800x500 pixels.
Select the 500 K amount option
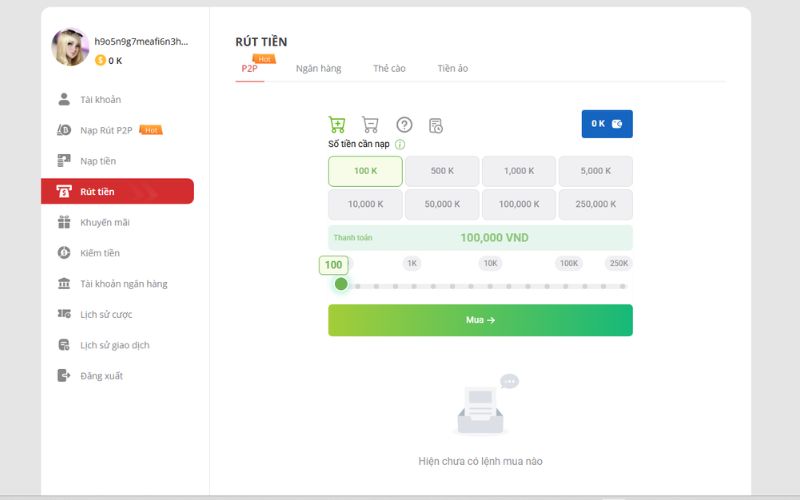pos(442,171)
